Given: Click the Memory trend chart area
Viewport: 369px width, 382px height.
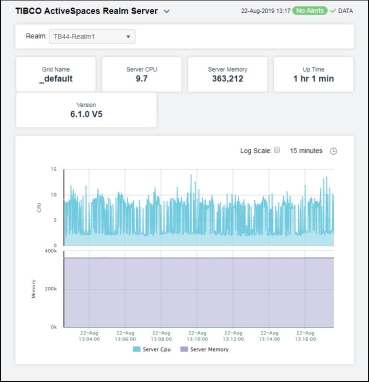Looking at the screenshot, I should [x=199, y=289].
